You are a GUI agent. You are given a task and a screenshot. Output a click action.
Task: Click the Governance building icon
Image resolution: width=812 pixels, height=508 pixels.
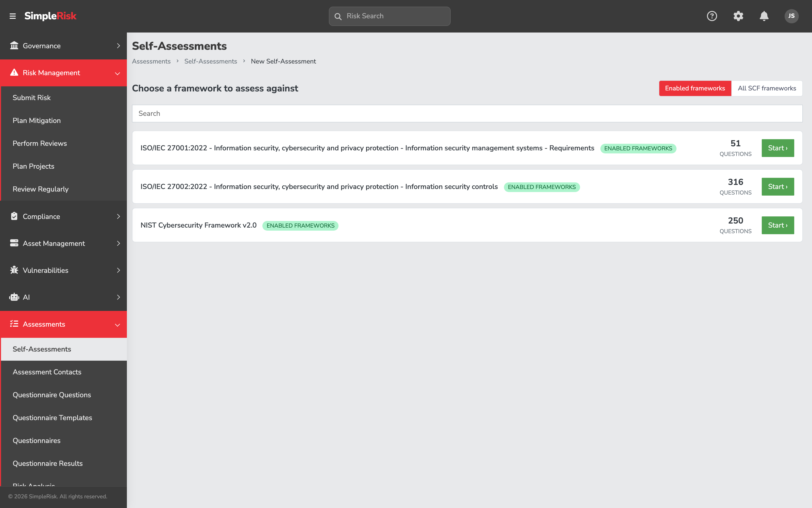pos(14,45)
